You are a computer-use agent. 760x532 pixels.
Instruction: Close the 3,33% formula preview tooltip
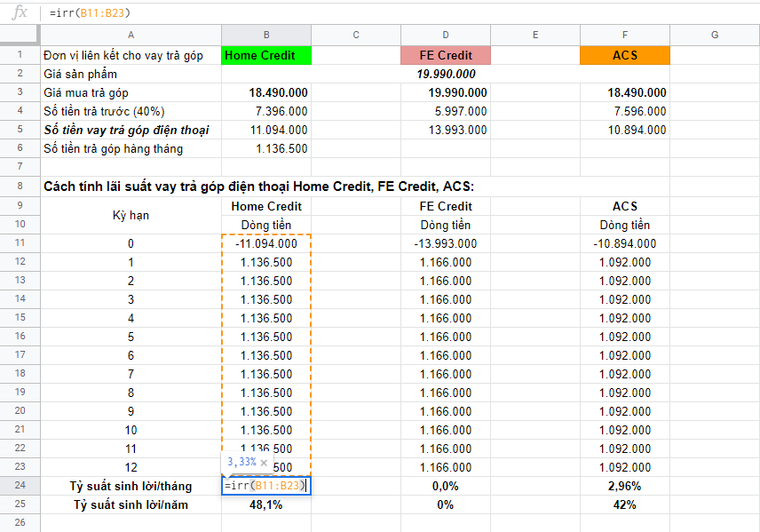tap(264, 463)
